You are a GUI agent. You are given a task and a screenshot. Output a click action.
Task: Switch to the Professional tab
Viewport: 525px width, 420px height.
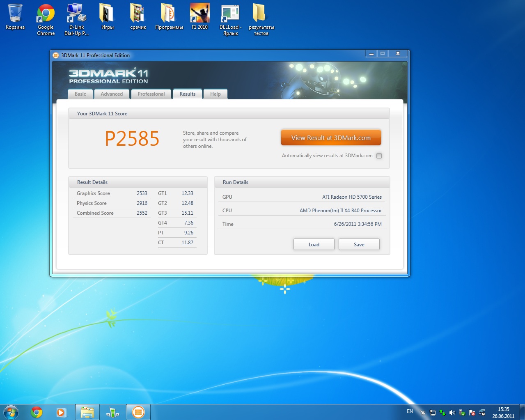[x=151, y=94]
